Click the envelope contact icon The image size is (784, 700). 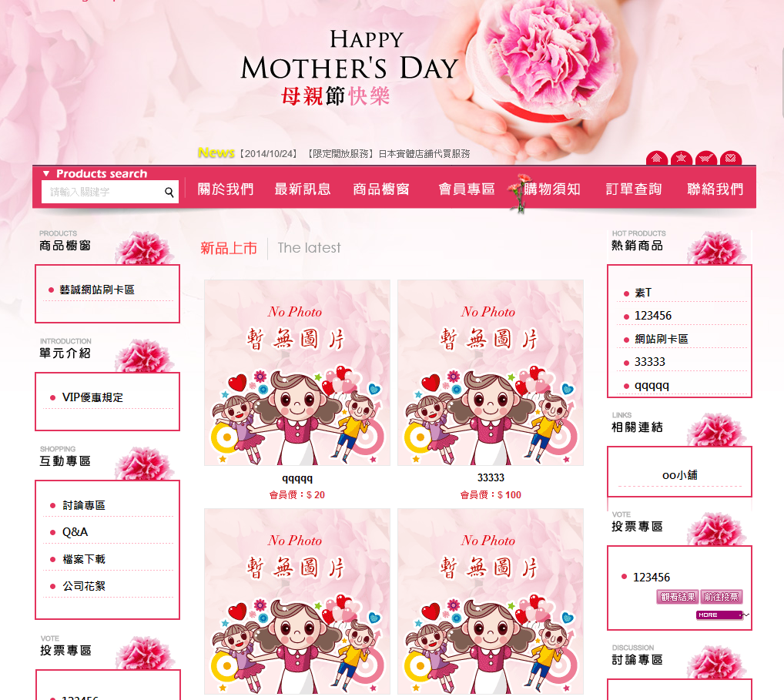pyautogui.click(x=731, y=158)
